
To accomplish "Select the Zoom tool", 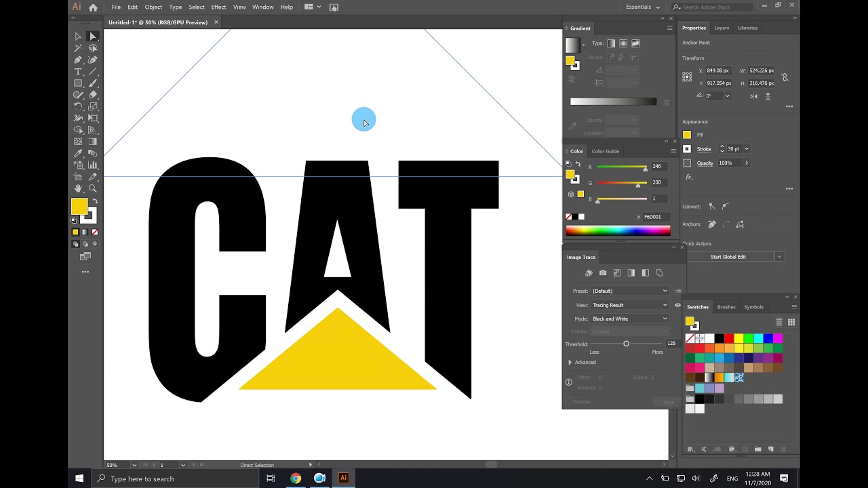I will pos(93,188).
